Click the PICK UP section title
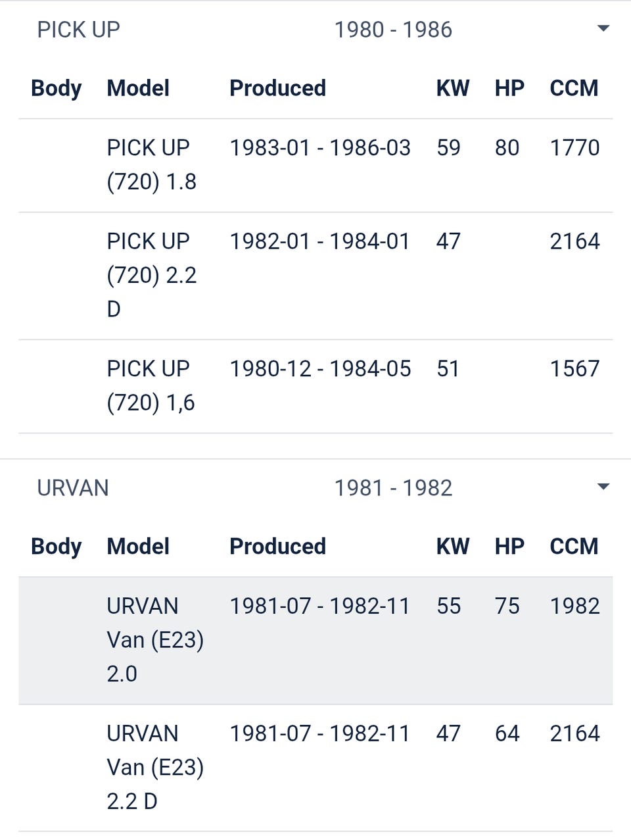 coord(78,30)
